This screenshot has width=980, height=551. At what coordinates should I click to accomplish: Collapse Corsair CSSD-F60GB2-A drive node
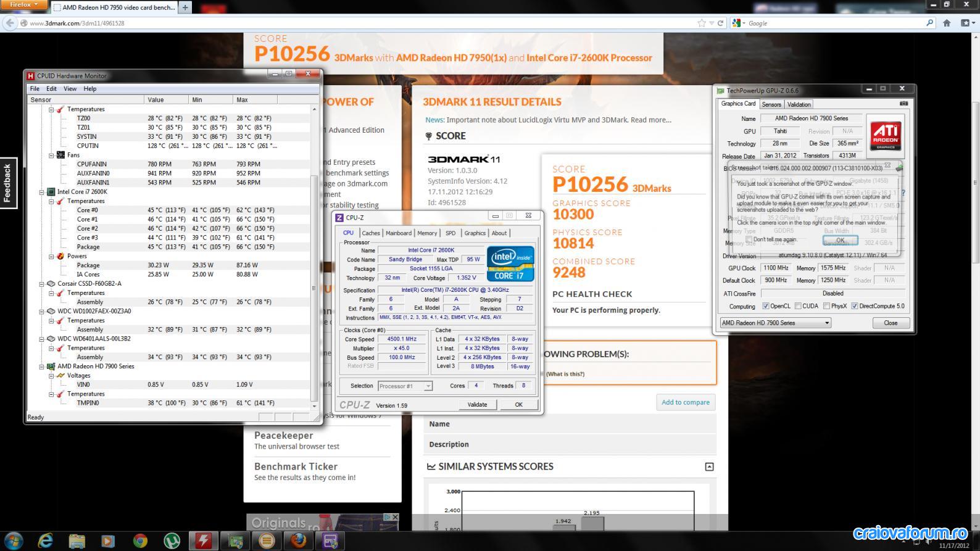tap(43, 284)
